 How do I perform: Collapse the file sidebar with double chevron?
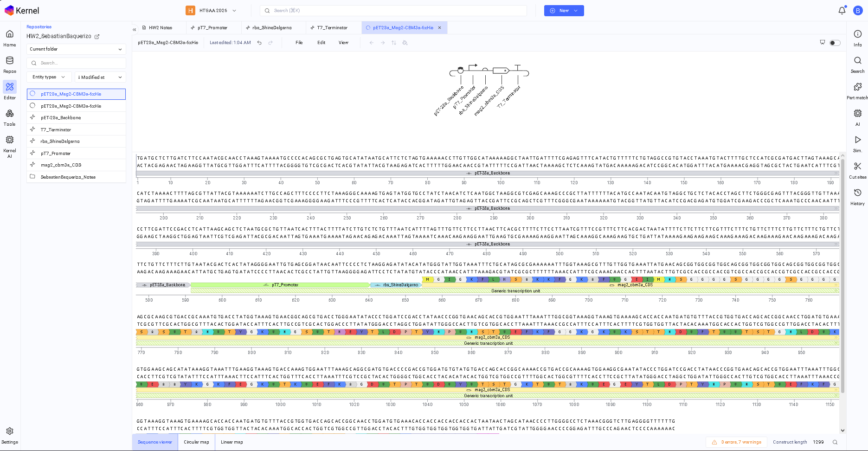[134, 29]
